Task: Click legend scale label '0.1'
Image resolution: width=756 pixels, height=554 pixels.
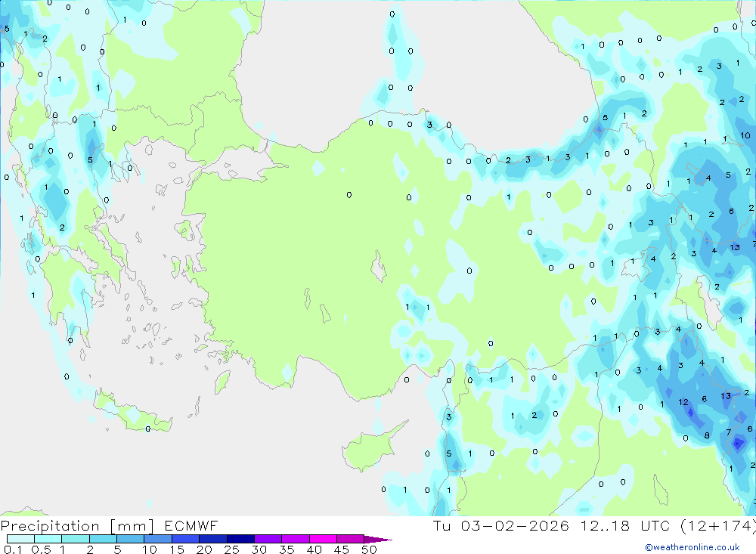Action: point(13,549)
